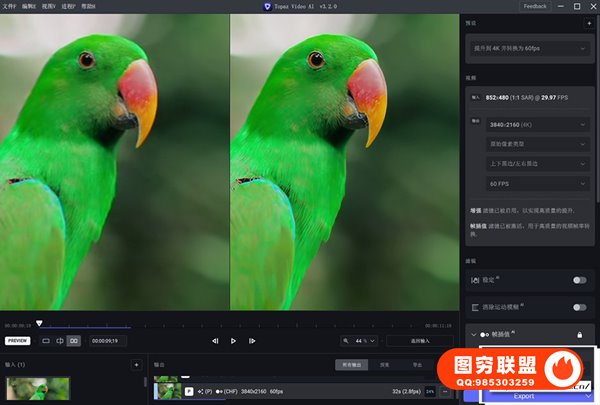Open the 文件 (File) menu
Viewport: 600px width, 405px height.
(10, 6)
